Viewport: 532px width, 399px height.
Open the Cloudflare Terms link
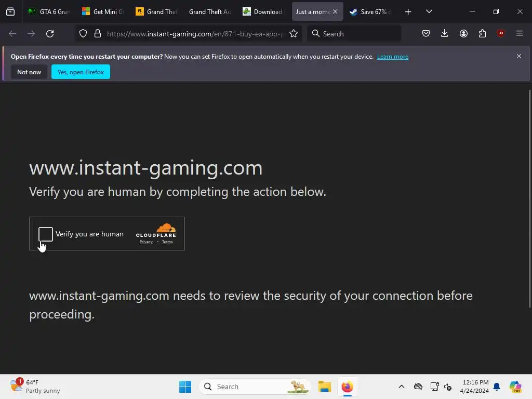[x=167, y=242]
